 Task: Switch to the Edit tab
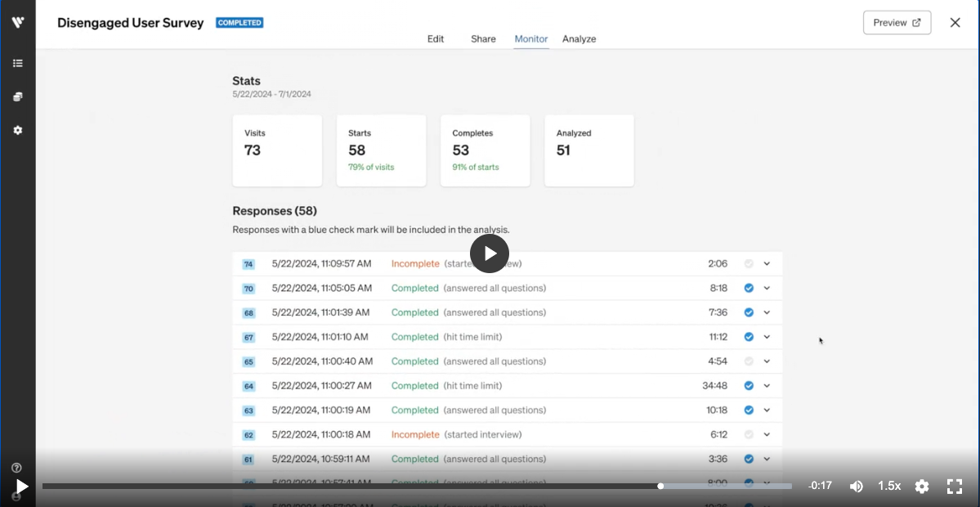tap(436, 39)
